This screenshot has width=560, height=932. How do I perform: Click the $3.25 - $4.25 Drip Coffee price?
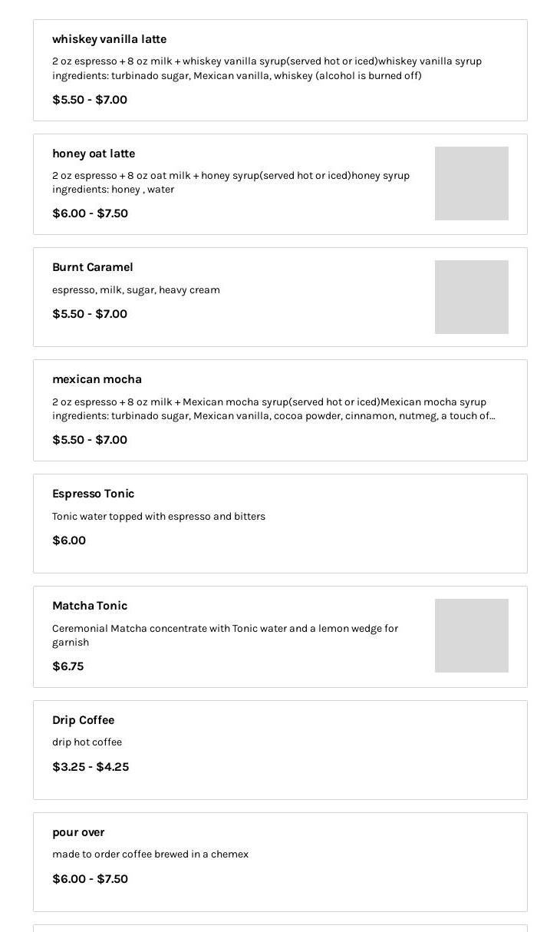[x=91, y=767]
